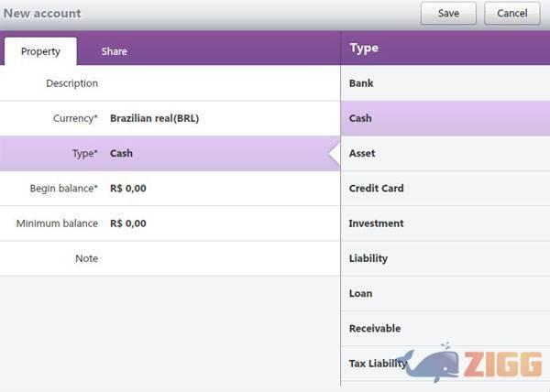Choose Asset account type
The width and height of the screenshot is (550, 392).
(445, 153)
